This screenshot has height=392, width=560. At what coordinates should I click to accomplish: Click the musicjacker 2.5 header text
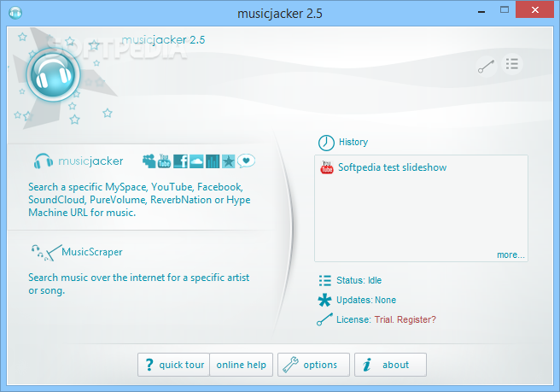point(163,40)
